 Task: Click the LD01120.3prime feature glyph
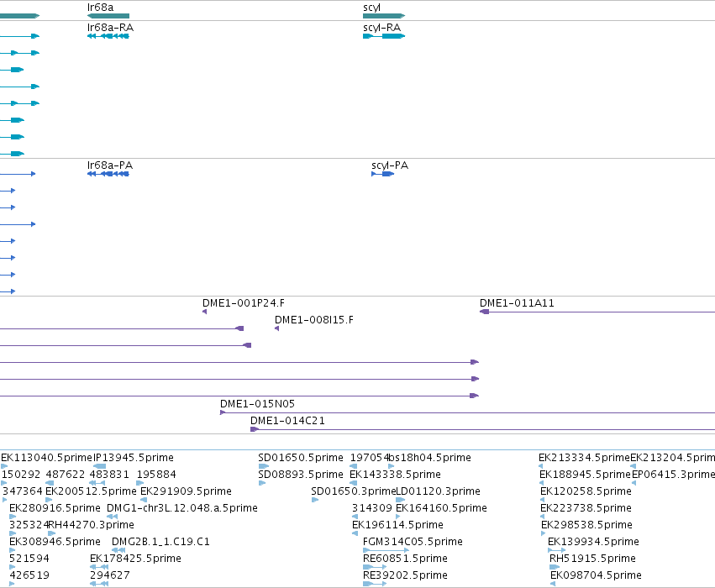[x=401, y=500]
